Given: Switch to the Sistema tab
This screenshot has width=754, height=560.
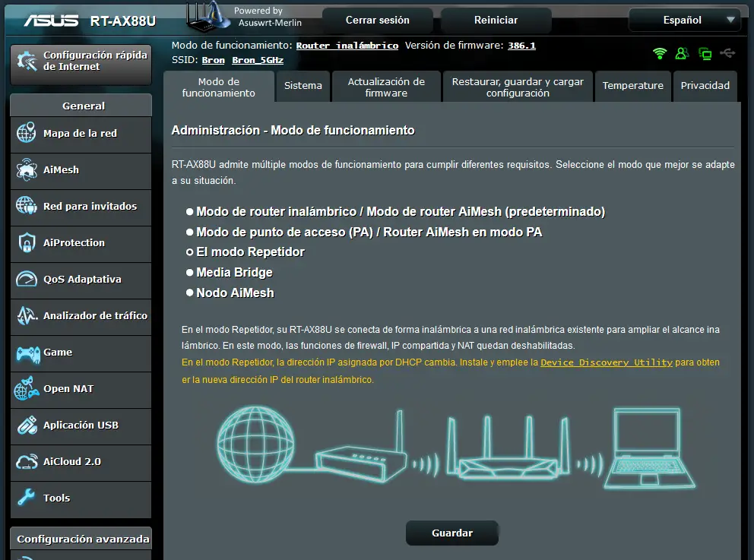Looking at the screenshot, I should pyautogui.click(x=303, y=86).
